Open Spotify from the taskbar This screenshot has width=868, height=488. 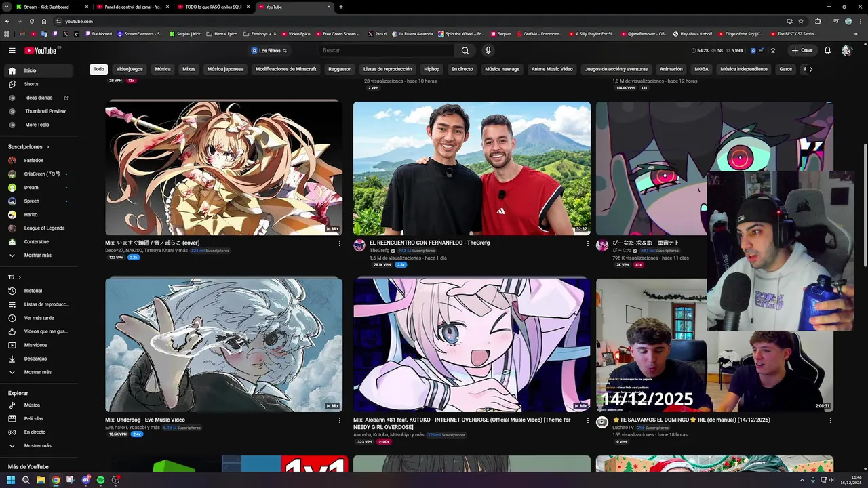pos(100,480)
